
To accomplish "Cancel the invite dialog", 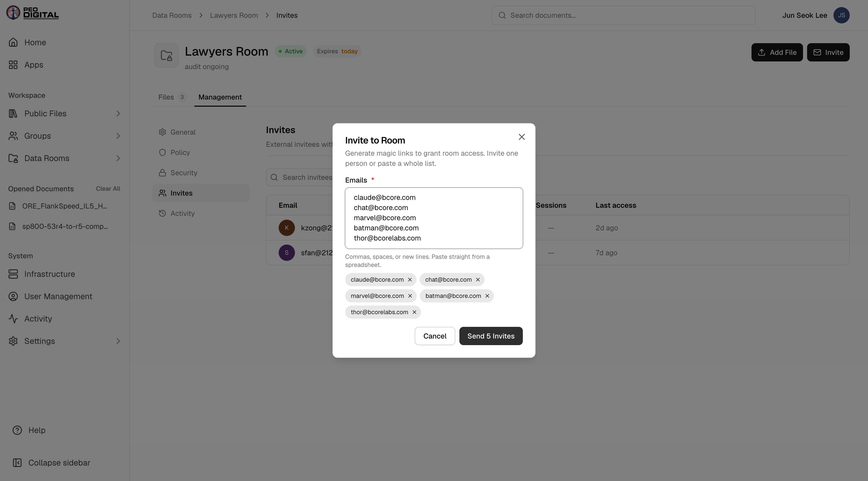I will [435, 336].
